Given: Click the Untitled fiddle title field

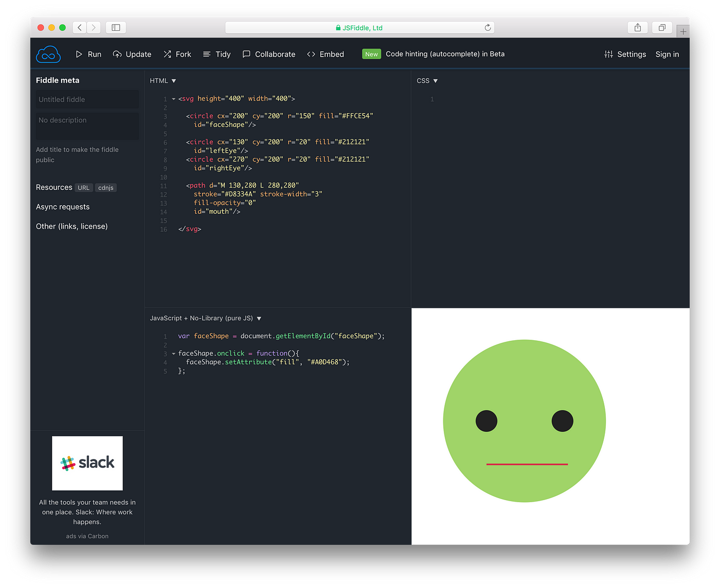Looking at the screenshot, I should point(87,99).
